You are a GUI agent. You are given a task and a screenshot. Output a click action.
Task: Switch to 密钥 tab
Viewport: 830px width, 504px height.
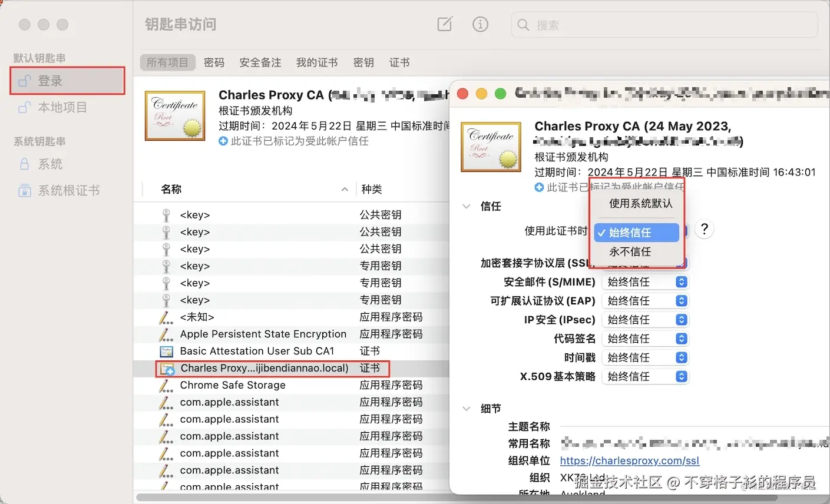point(363,62)
